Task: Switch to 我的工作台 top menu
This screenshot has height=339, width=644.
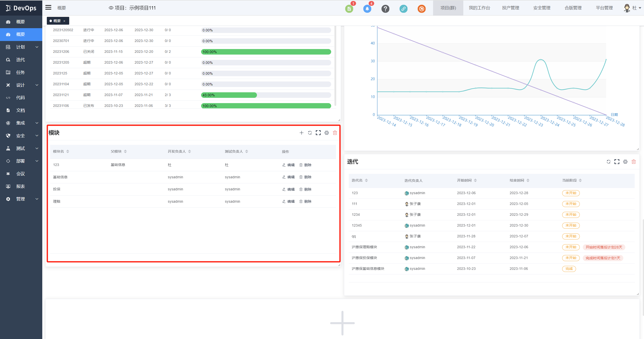Action: (x=479, y=8)
